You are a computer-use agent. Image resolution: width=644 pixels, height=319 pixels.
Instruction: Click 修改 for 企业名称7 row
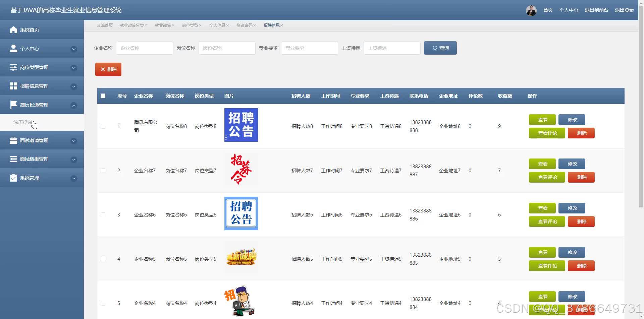pos(572,164)
